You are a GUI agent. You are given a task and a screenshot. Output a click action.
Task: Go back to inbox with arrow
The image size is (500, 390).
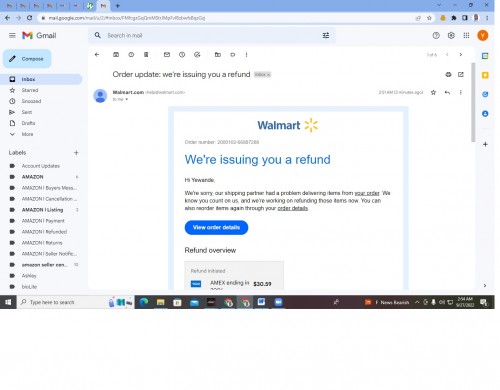[x=97, y=55]
